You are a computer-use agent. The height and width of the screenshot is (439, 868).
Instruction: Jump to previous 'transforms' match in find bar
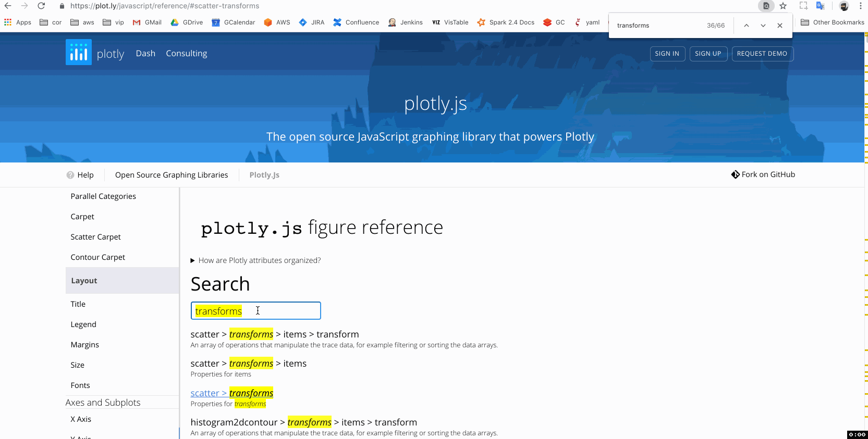746,25
